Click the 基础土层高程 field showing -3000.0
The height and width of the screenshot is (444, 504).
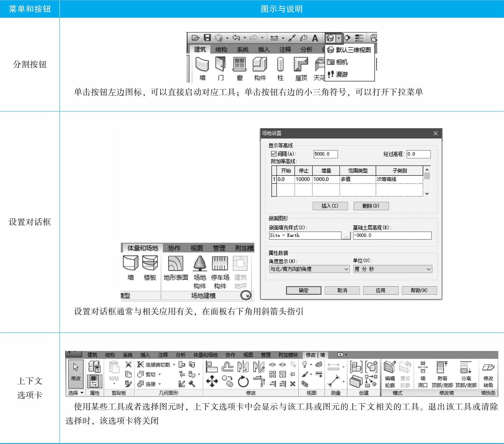[392, 235]
